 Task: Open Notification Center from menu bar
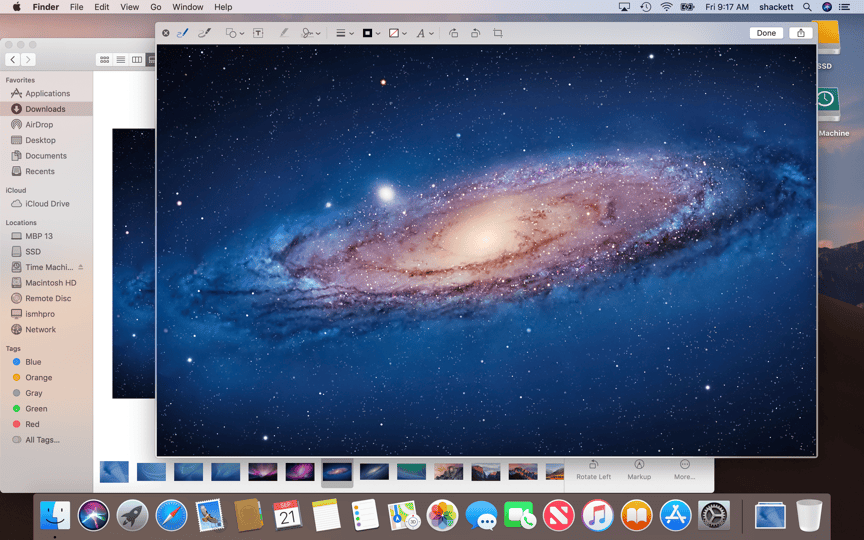point(844,7)
